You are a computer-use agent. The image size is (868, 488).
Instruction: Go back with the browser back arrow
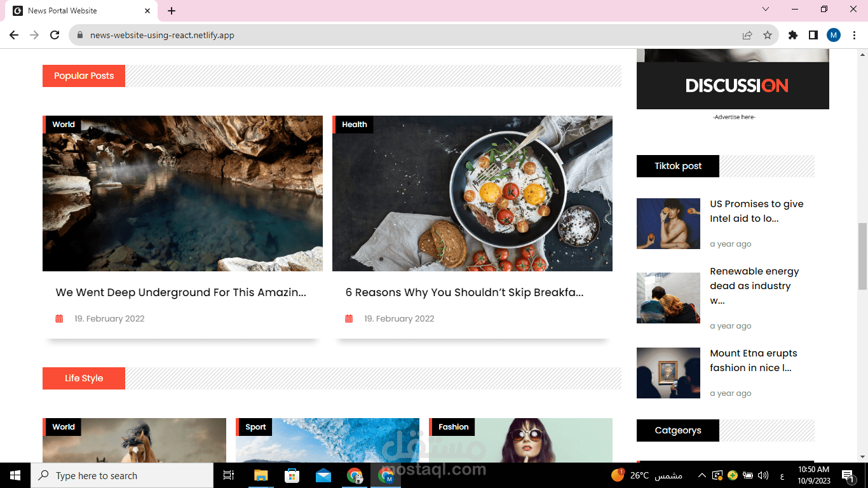click(14, 35)
